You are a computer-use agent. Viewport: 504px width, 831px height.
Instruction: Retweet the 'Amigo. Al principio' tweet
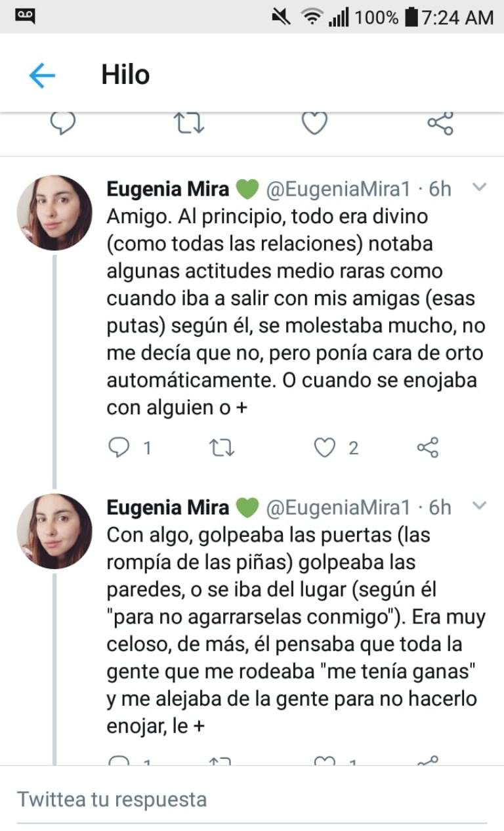pyautogui.click(x=222, y=448)
